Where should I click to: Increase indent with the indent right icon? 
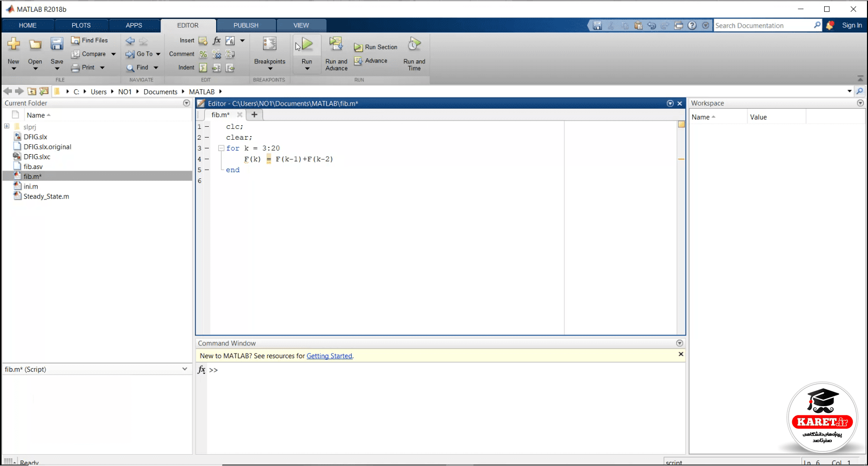pos(217,68)
